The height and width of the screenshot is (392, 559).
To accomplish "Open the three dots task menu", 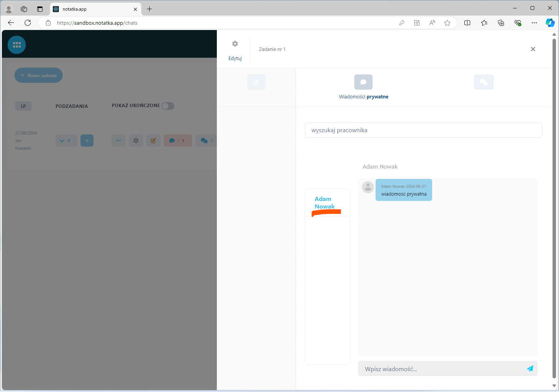I will [118, 141].
